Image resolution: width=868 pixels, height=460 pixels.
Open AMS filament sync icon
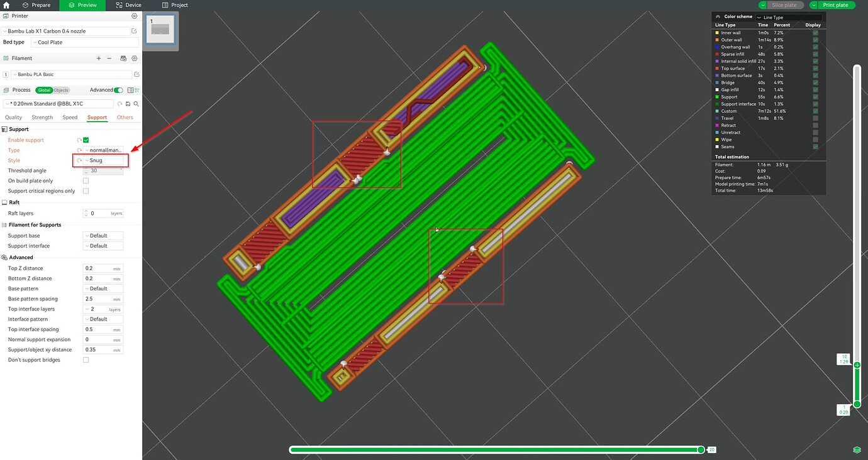point(123,58)
